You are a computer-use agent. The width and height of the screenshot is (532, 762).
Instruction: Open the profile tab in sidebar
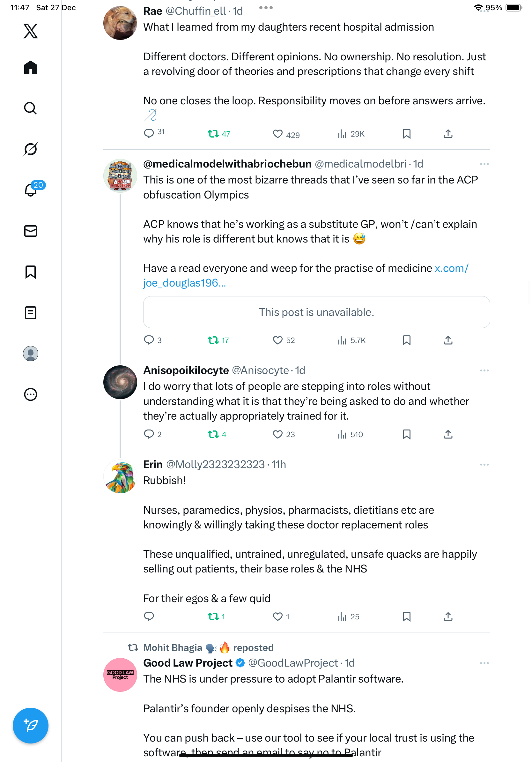[31, 354]
